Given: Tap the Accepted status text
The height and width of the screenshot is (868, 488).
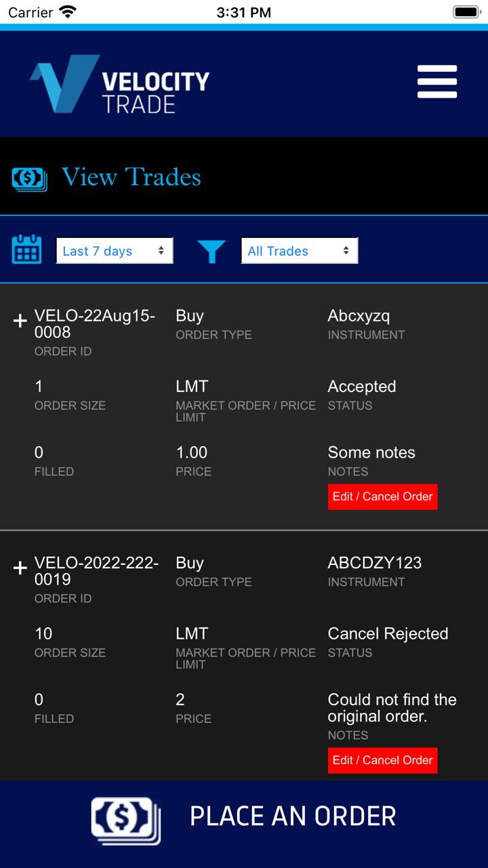Looking at the screenshot, I should coord(362,387).
